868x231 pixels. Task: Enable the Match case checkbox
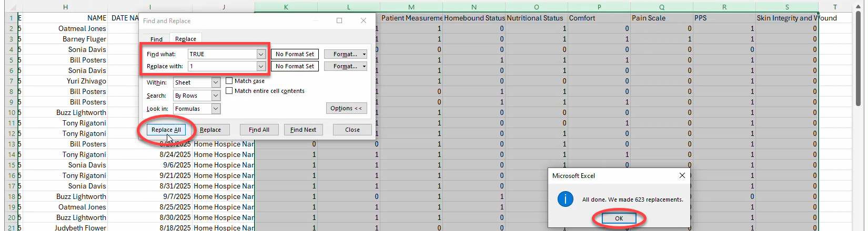pyautogui.click(x=229, y=81)
